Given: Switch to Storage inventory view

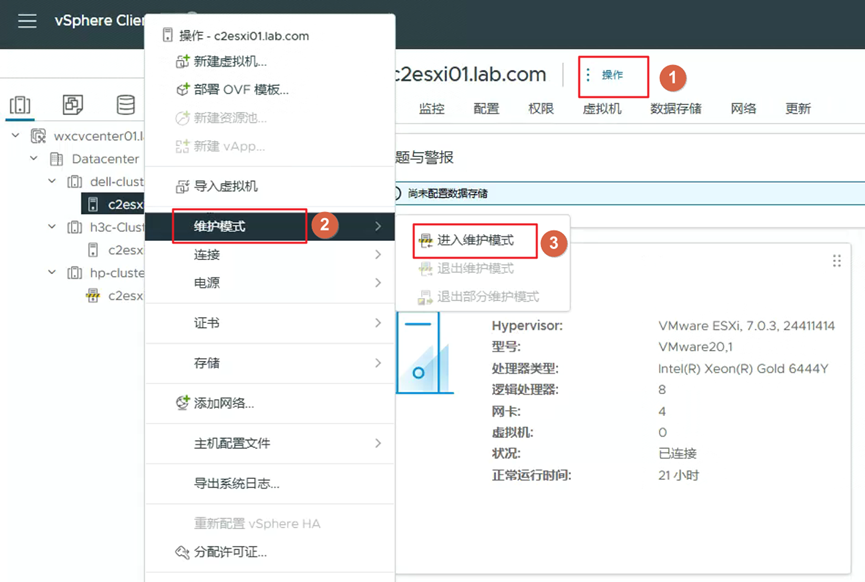Looking at the screenshot, I should pos(126,104).
